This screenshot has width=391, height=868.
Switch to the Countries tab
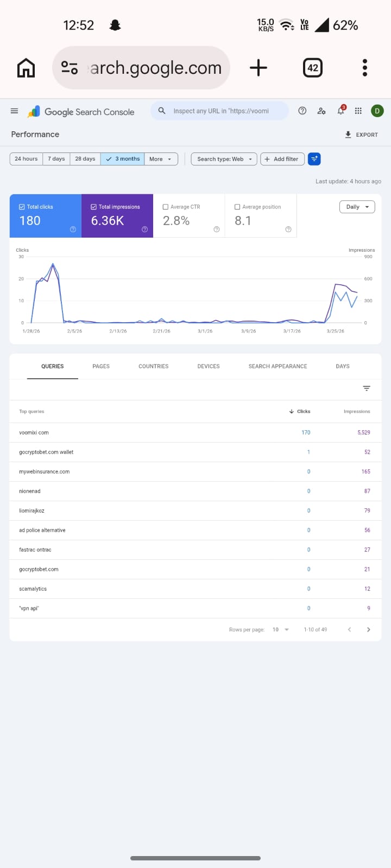click(154, 366)
